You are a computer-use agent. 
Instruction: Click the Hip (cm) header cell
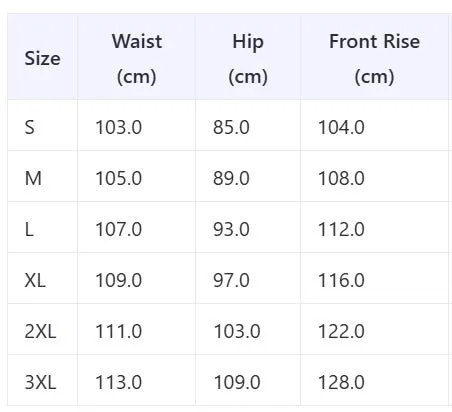click(248, 59)
